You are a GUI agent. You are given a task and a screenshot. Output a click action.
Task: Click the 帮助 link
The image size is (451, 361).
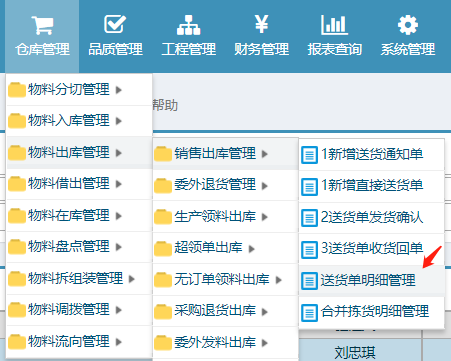tap(165, 105)
